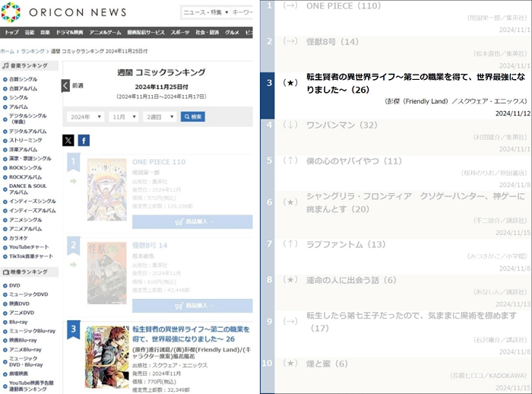Screen dimensions: 532x394
Task: Open YouTubeチャート in sidebar
Action: click(x=29, y=247)
